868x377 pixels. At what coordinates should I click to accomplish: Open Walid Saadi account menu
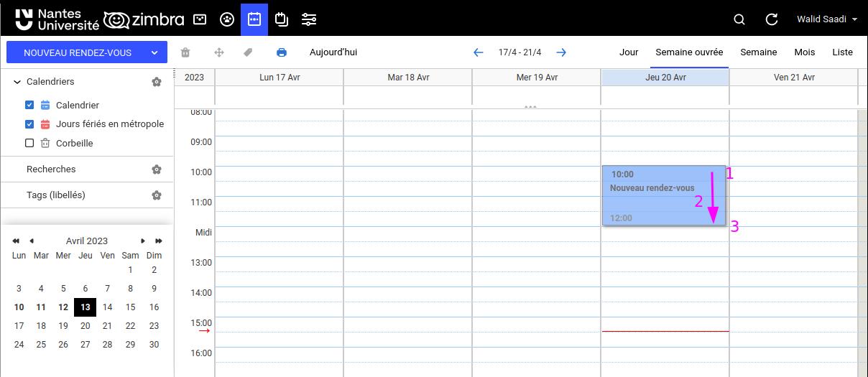[x=826, y=19]
